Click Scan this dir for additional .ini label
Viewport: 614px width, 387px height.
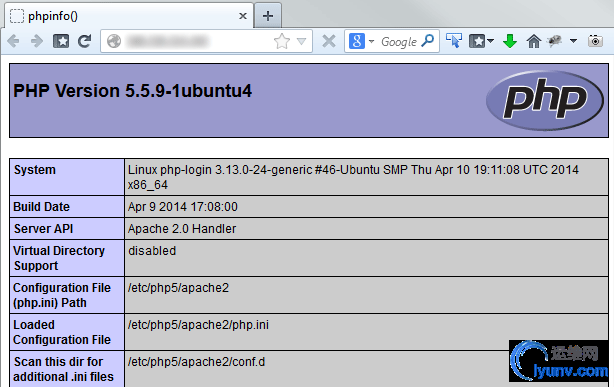click(x=63, y=369)
